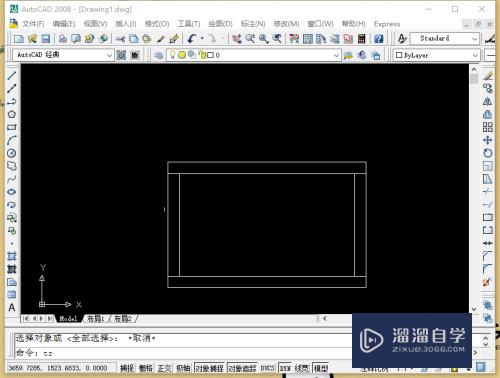Click the vertical scrollbar up arrow
500x378 pixels.
(x=474, y=69)
